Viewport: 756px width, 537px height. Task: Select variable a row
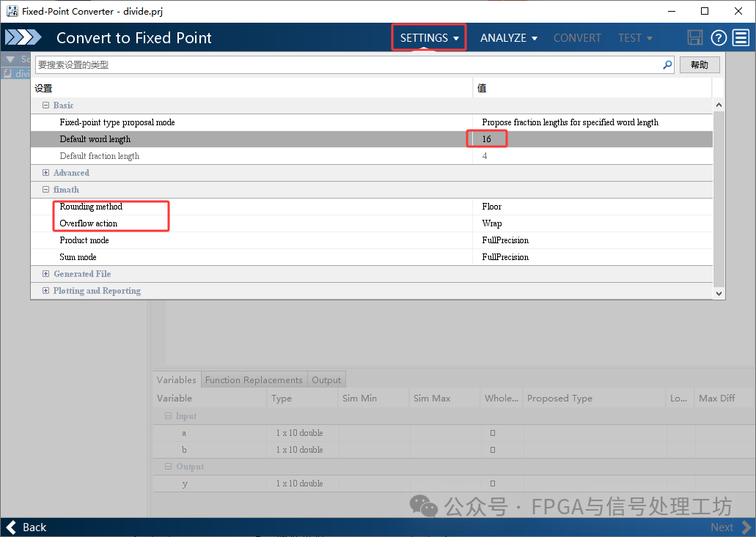coord(454,432)
